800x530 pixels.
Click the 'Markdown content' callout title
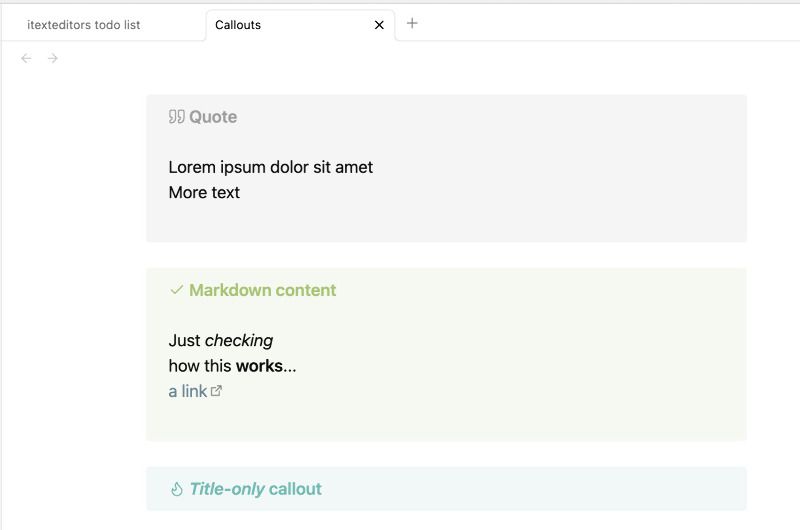[x=262, y=290]
